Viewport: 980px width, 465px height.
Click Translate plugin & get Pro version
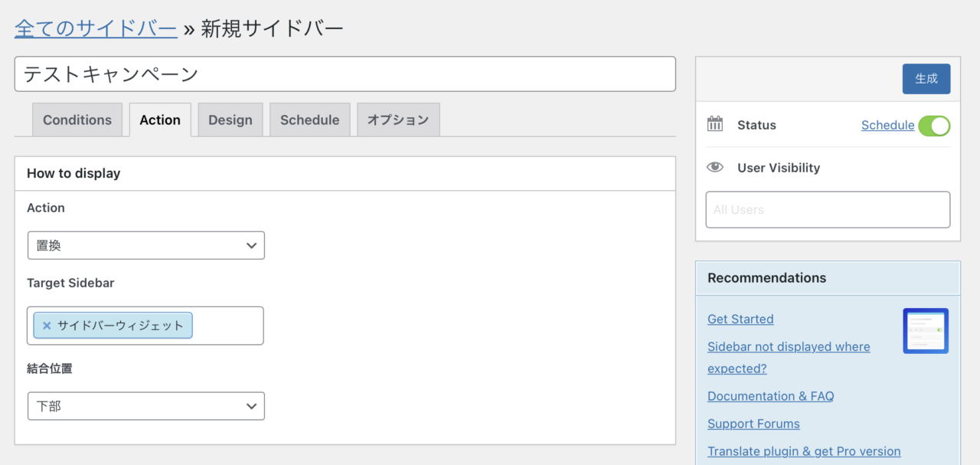[803, 450]
